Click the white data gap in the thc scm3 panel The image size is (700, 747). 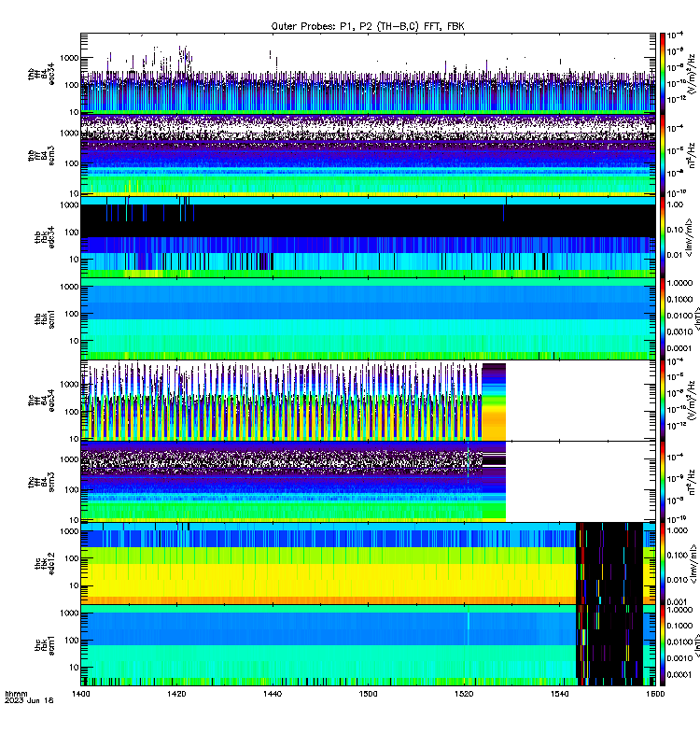tap(581, 482)
